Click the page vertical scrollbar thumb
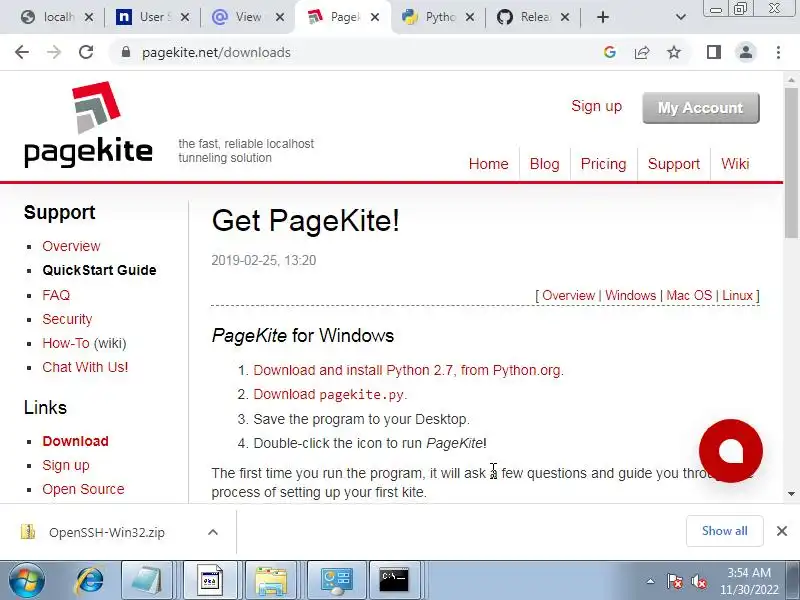This screenshot has height=600, width=800. tap(791, 163)
